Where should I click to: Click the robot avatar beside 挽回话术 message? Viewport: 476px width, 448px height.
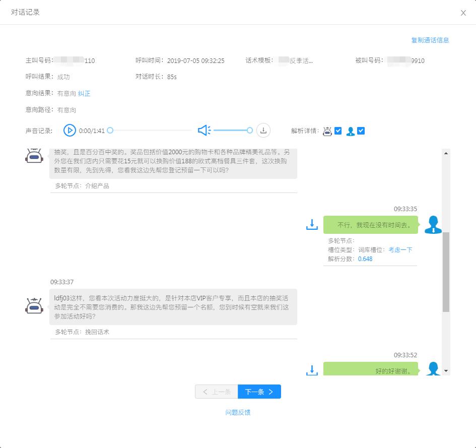33,306
